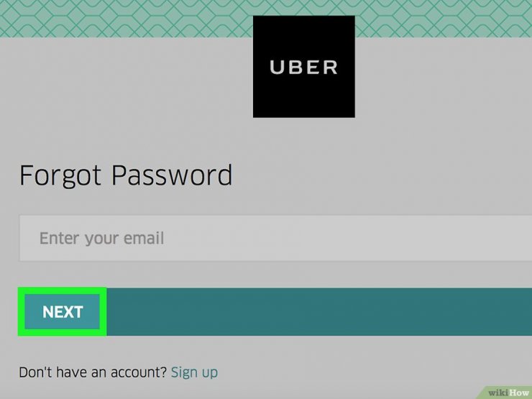
Task: Click the white NEXT label text
Action: [x=63, y=312]
